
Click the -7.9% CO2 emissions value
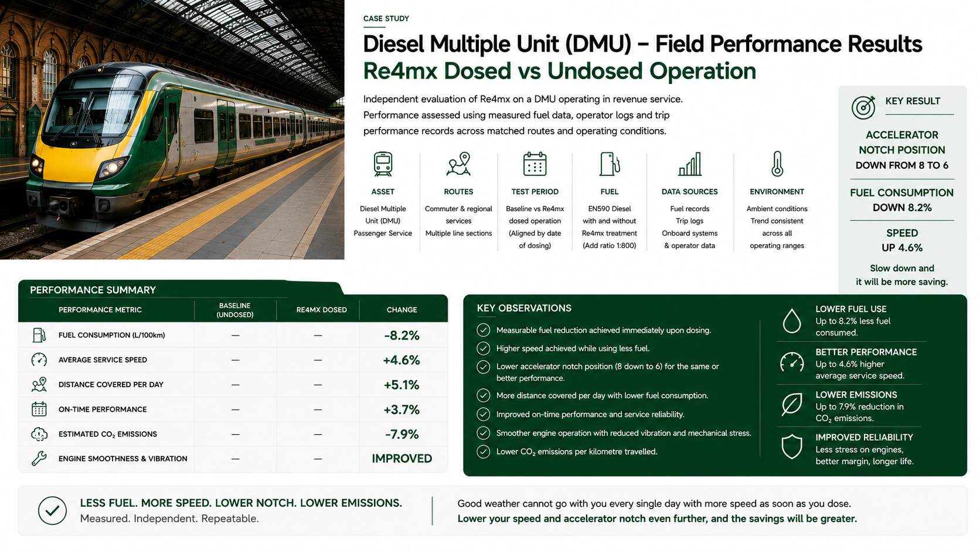tap(402, 434)
